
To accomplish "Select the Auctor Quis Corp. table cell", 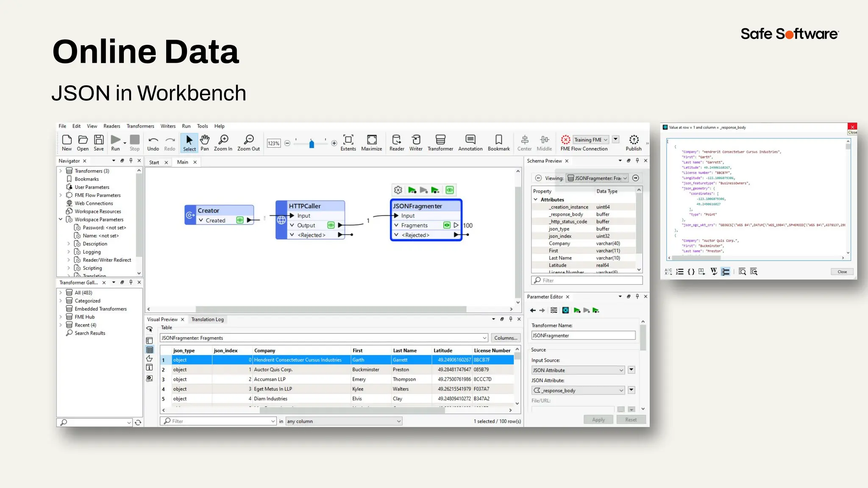I will (x=301, y=370).
